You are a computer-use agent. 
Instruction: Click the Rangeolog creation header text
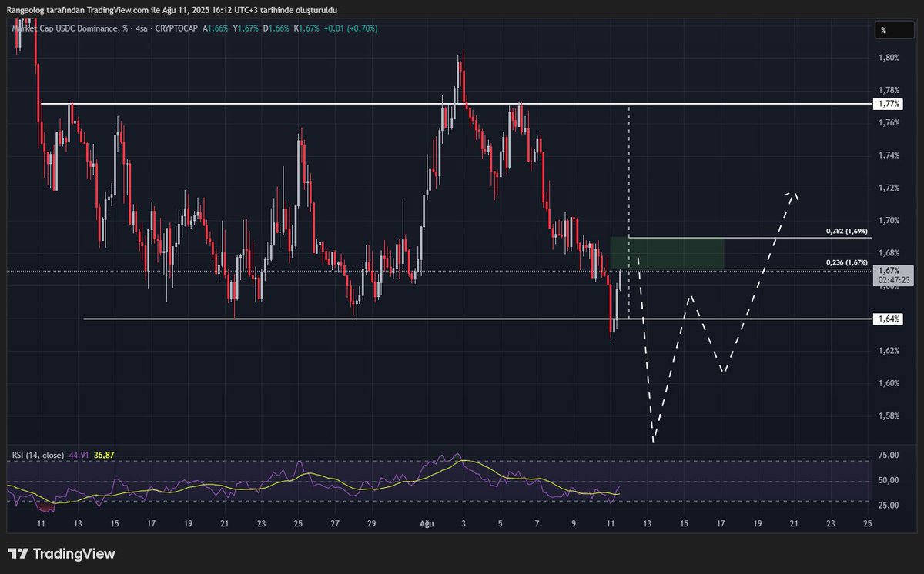171,9
